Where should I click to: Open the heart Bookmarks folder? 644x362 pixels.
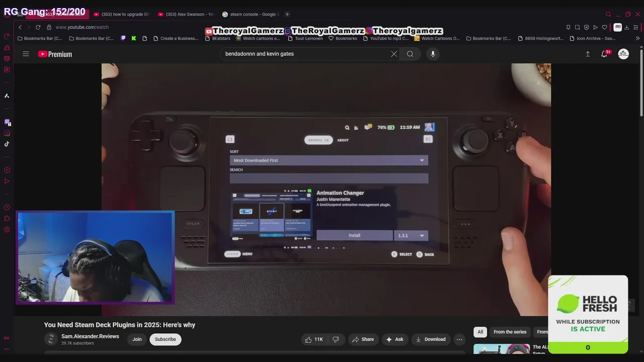pos(343,38)
